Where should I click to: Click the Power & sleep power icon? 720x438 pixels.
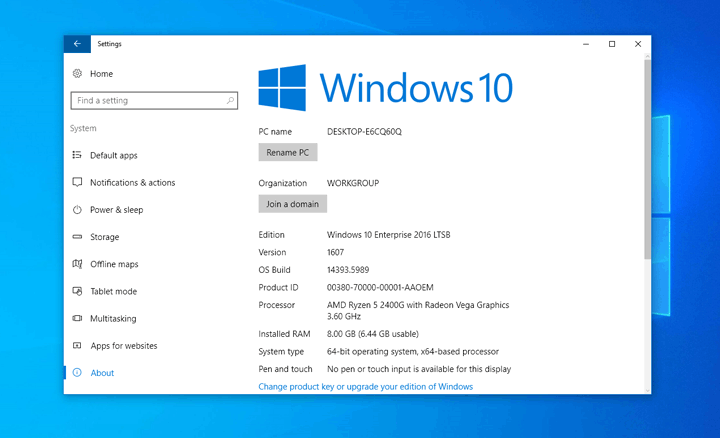pyautogui.click(x=77, y=210)
